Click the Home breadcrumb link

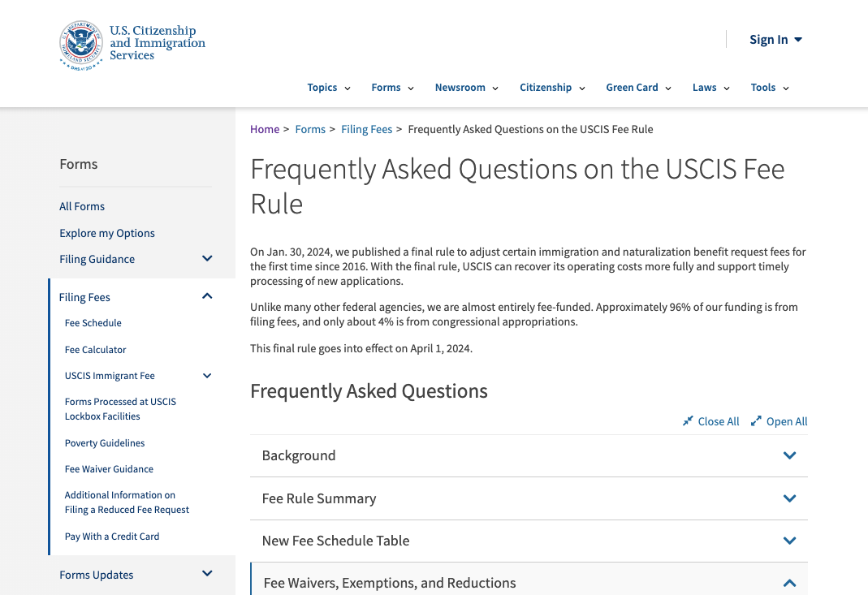tap(265, 130)
